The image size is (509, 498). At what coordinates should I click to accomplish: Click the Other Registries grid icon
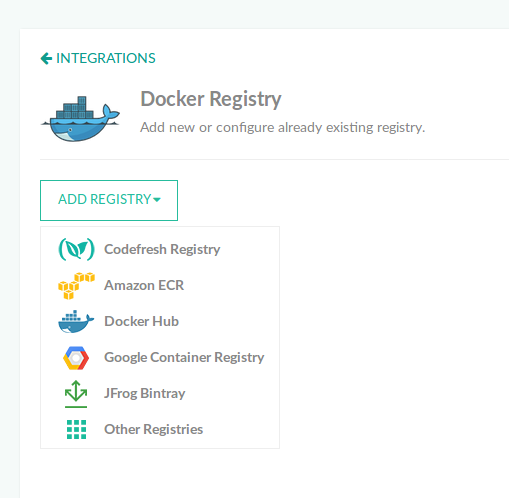click(x=76, y=429)
